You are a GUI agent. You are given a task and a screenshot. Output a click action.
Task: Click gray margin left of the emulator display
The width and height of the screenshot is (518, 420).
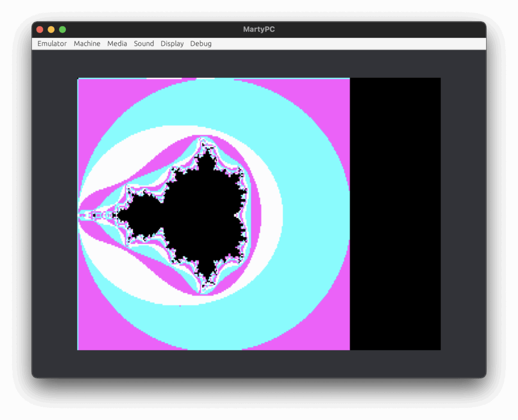(x=55, y=212)
